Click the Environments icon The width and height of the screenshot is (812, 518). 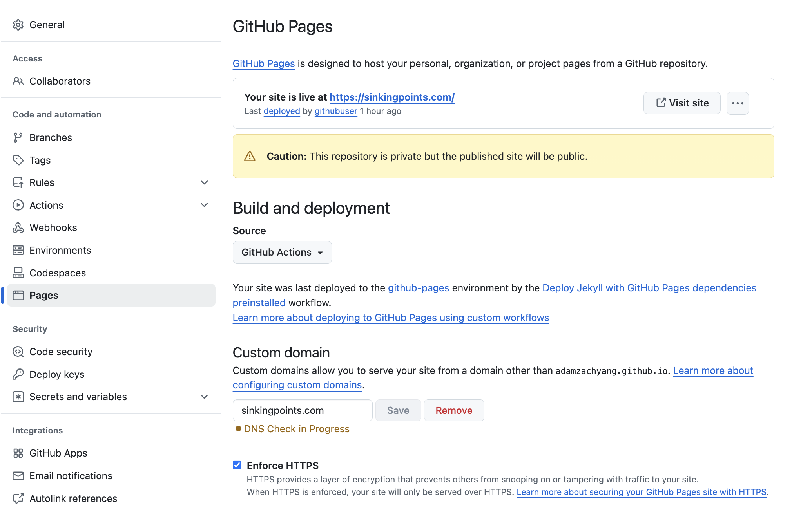click(x=18, y=249)
